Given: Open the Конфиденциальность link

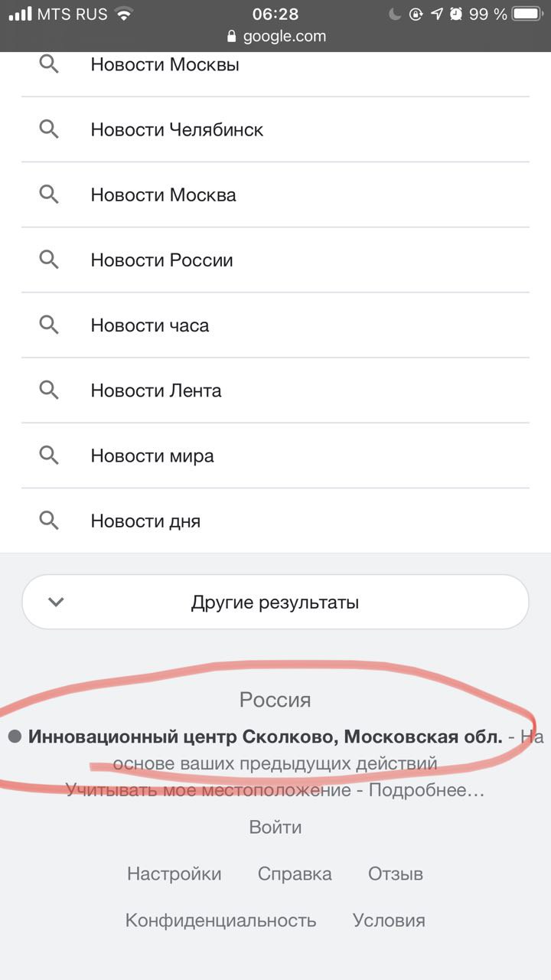Looking at the screenshot, I should click(221, 920).
